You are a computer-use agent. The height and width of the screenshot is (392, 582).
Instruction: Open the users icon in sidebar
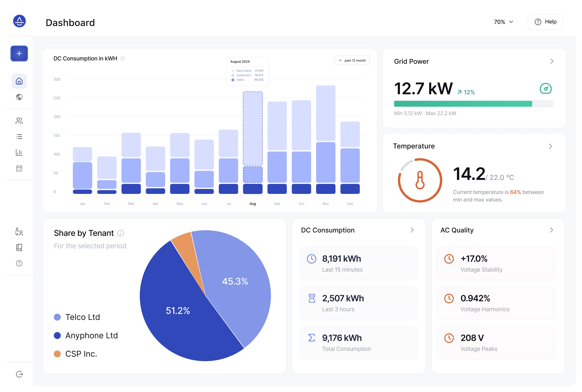[19, 121]
